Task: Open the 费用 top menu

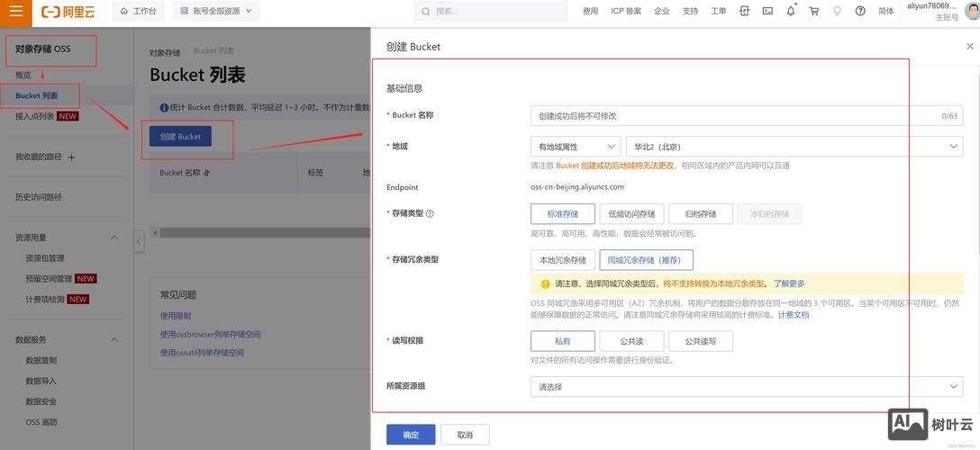Action: [591, 11]
